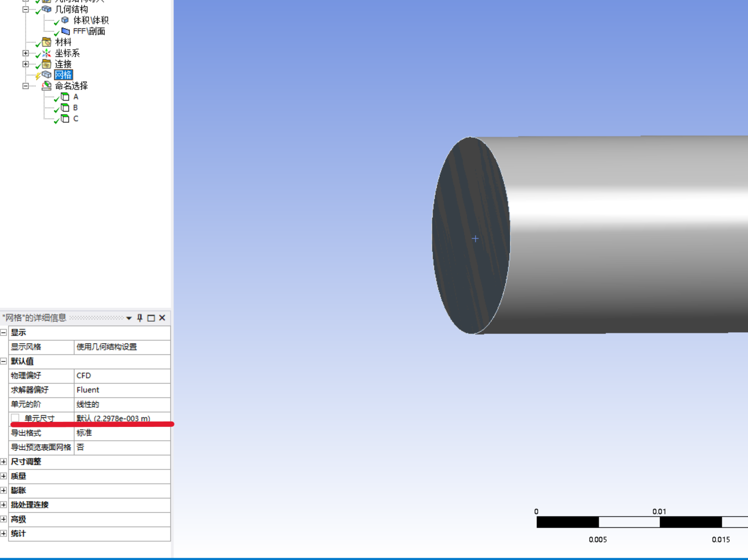Change 求解器偏好 value Fluent

click(122, 390)
